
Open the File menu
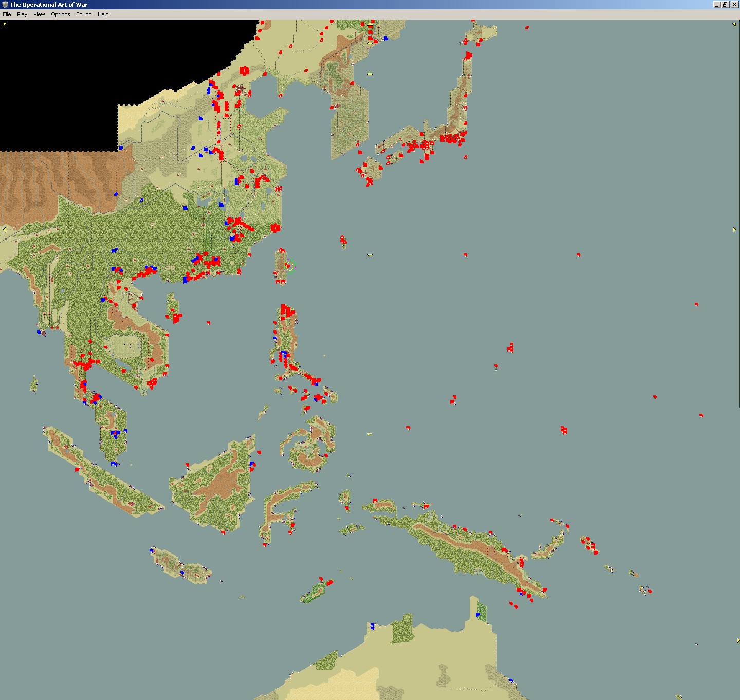pos(7,14)
